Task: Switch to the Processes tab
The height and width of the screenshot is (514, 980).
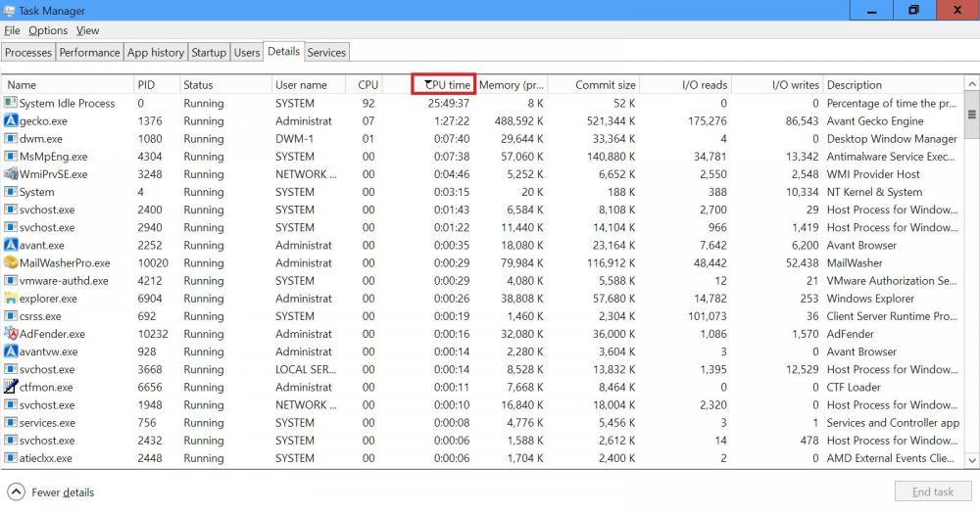Action: pos(28,53)
